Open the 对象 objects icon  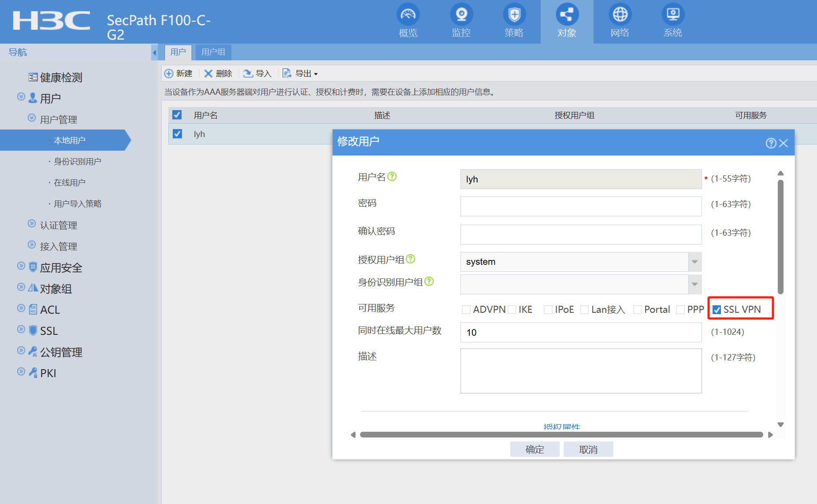(567, 15)
